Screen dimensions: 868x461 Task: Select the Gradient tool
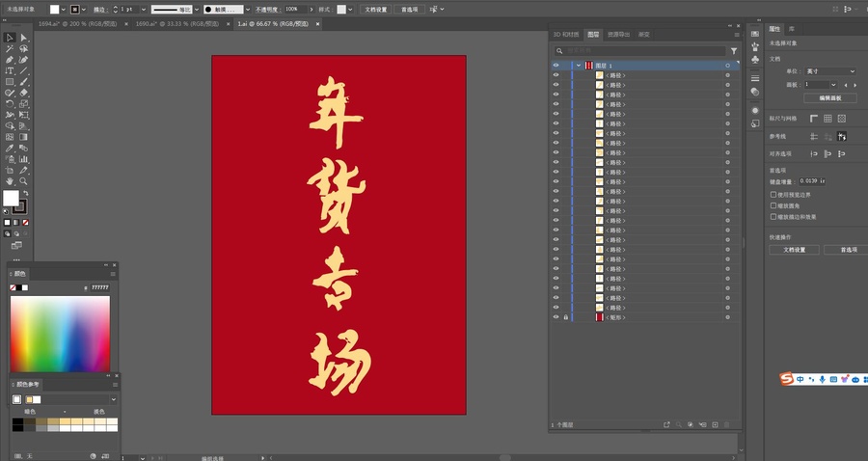point(24,137)
